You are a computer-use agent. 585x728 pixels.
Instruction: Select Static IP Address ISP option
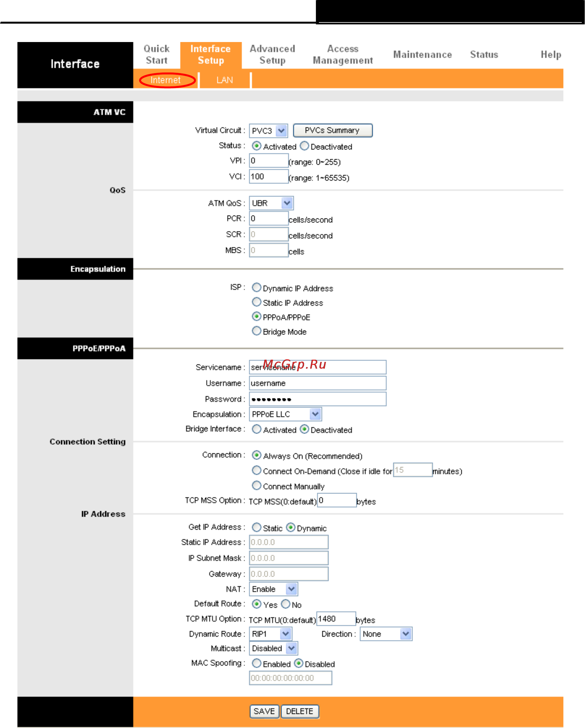257,302
